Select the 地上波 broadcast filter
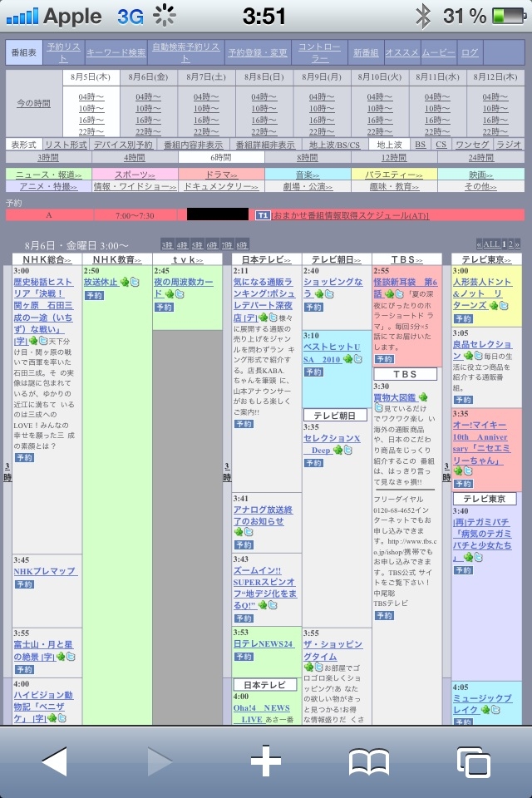The height and width of the screenshot is (798, 532). (390, 145)
